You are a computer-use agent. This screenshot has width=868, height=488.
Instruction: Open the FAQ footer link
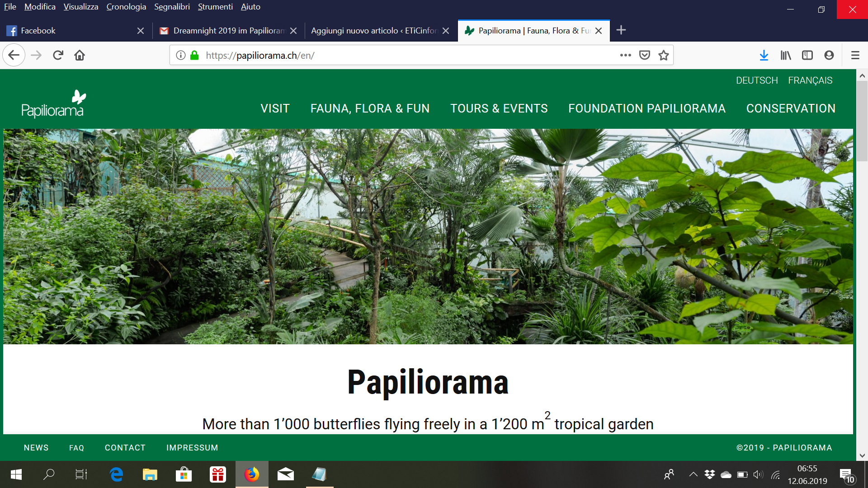coord(76,448)
